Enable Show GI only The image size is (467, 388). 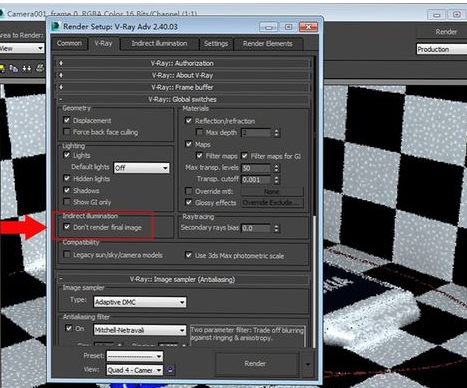[67, 202]
